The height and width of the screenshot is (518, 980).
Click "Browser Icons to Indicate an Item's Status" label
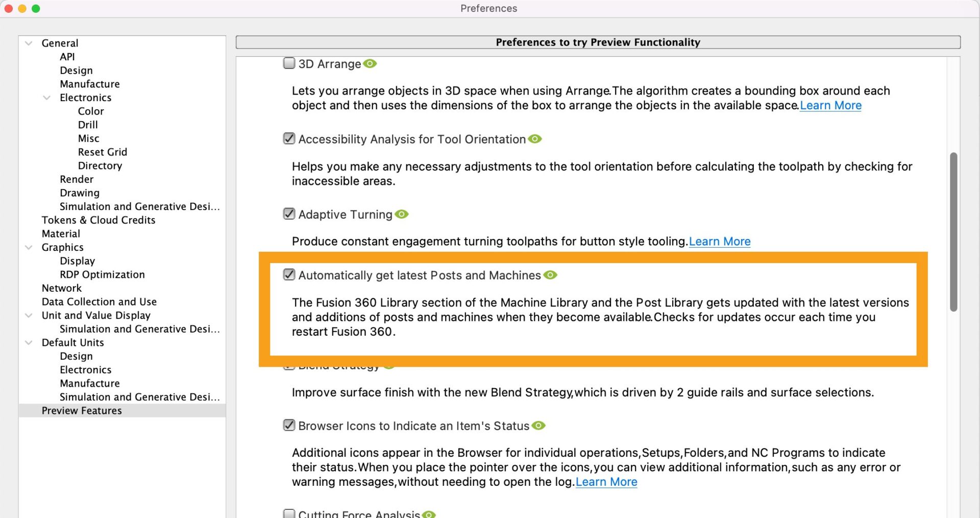pyautogui.click(x=414, y=426)
